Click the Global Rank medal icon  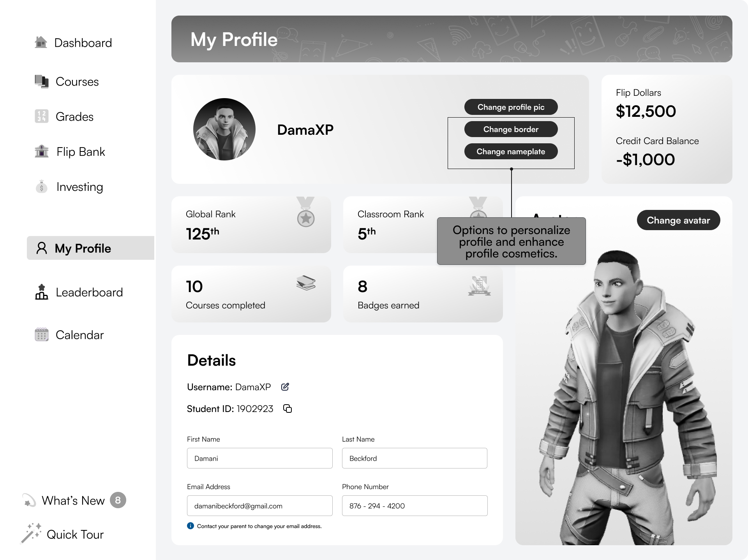[x=306, y=212]
